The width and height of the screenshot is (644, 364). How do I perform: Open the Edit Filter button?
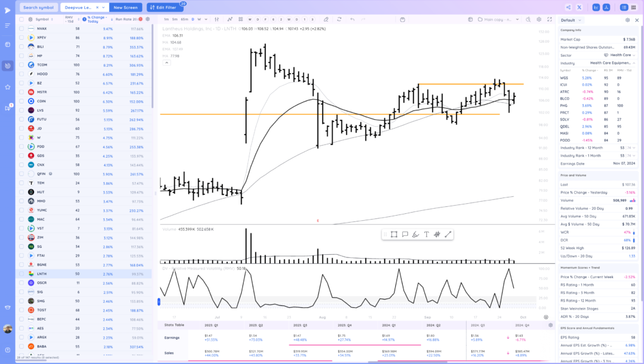(164, 7)
